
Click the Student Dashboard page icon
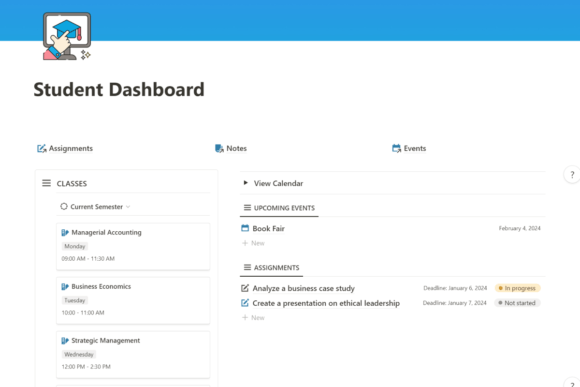click(67, 36)
